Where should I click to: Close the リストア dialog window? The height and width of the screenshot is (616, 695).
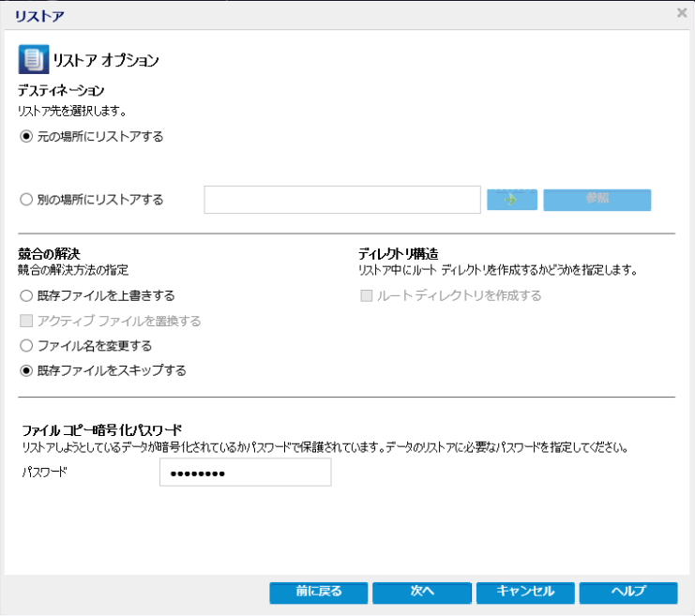coord(682,13)
